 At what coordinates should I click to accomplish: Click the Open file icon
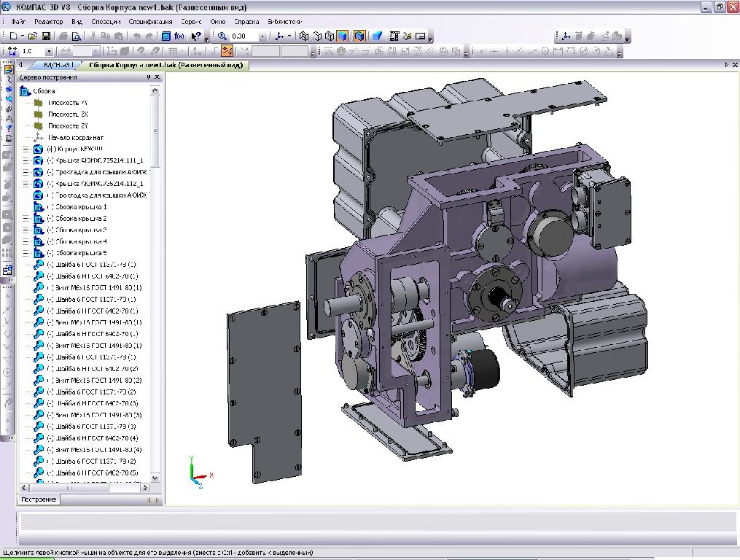click(x=34, y=36)
